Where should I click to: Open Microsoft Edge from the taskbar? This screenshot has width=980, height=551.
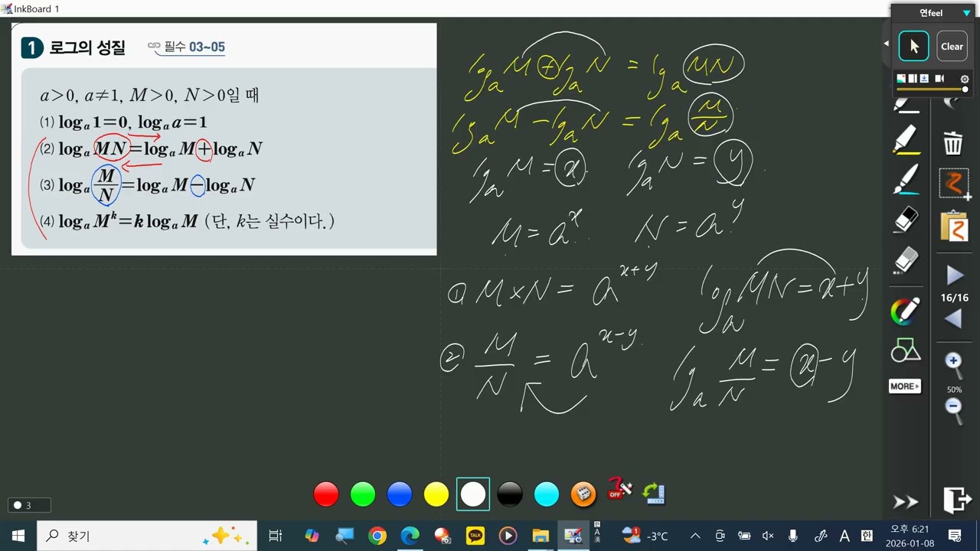coord(410,536)
